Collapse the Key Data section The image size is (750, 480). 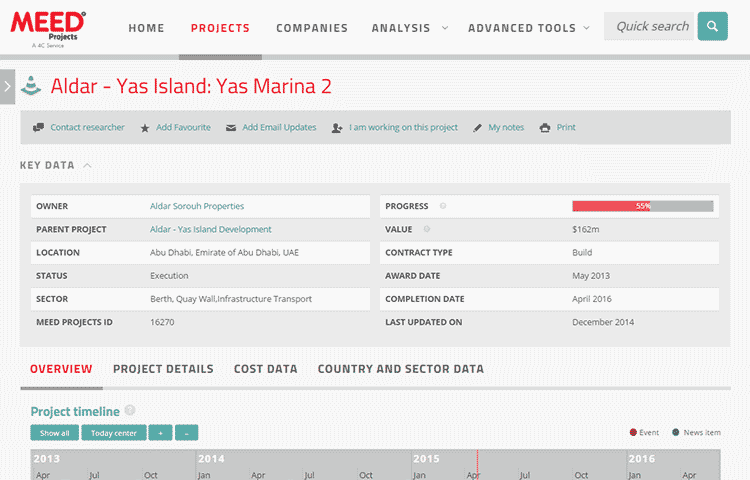pos(88,165)
